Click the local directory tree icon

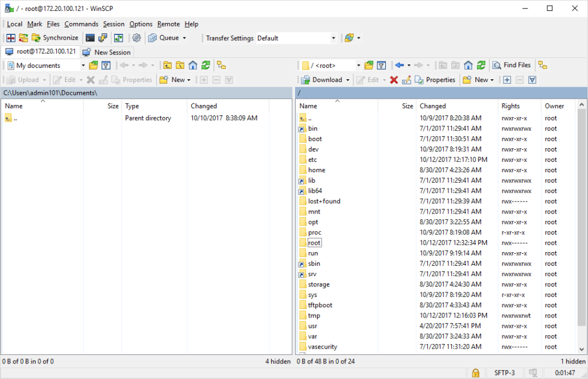click(x=221, y=65)
